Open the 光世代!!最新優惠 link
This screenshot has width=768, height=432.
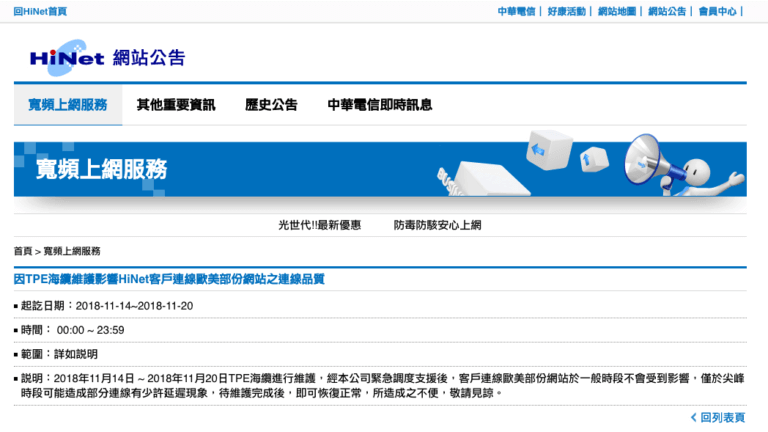(x=320, y=225)
